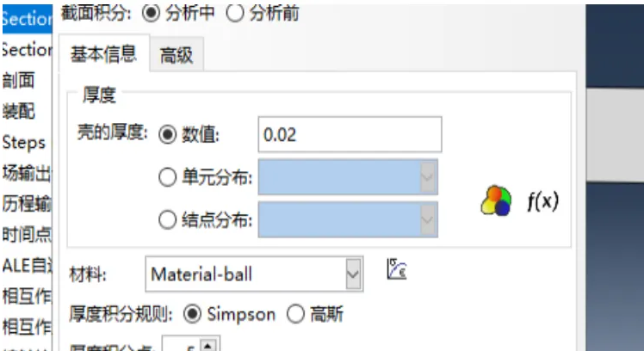Screen dimensions: 644x351
Task: Open the analytical field color-blob icon
Action: (x=496, y=200)
